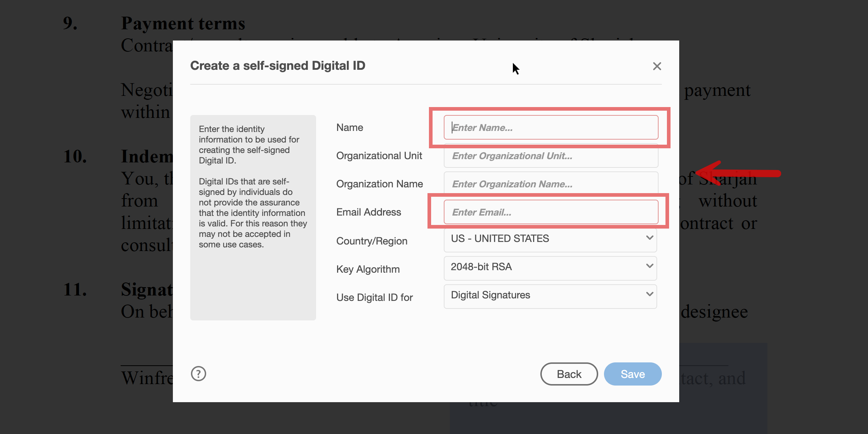Select the Organizational Unit input box
The image size is (868, 434).
click(550, 156)
